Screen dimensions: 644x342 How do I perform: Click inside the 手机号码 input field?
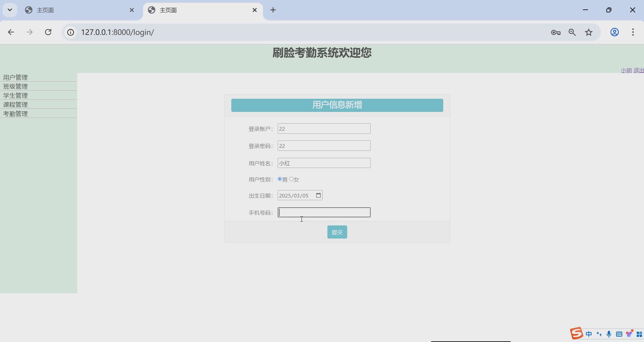coord(323,212)
